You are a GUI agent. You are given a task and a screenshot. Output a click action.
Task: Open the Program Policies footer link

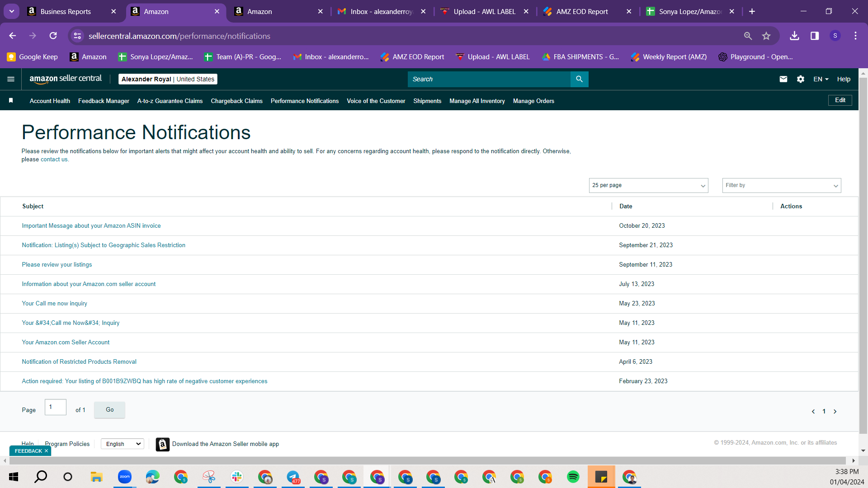pos(67,444)
